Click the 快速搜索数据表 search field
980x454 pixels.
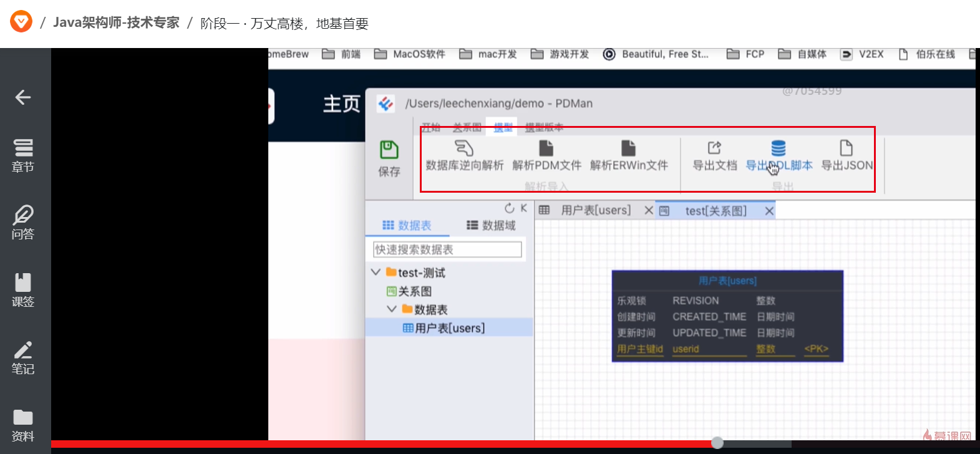click(447, 249)
